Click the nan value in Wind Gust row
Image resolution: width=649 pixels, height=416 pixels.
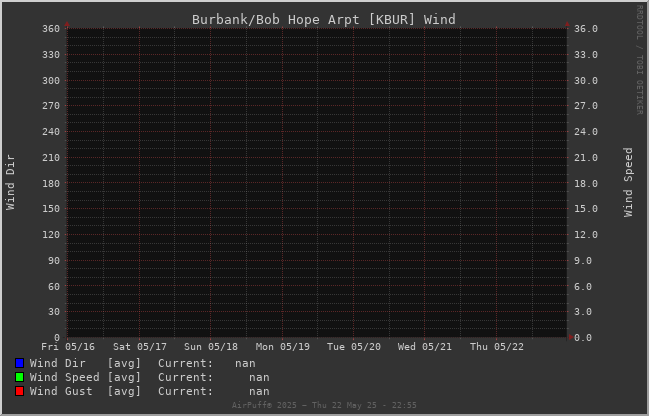point(260,391)
